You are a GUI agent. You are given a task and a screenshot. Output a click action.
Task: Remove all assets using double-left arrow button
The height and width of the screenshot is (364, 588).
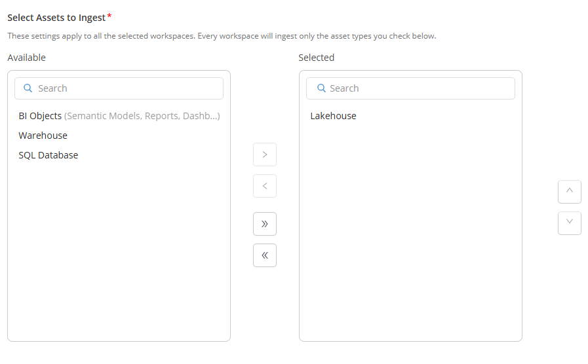264,255
